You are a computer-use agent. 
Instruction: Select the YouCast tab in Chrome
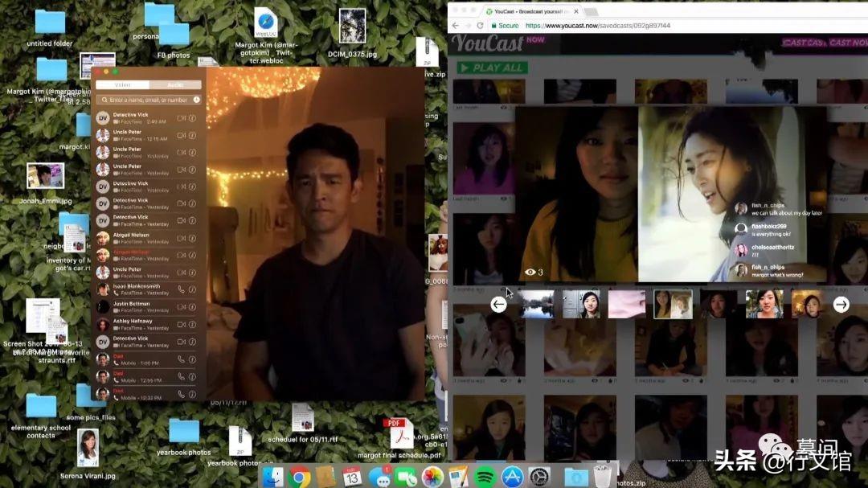click(530, 11)
